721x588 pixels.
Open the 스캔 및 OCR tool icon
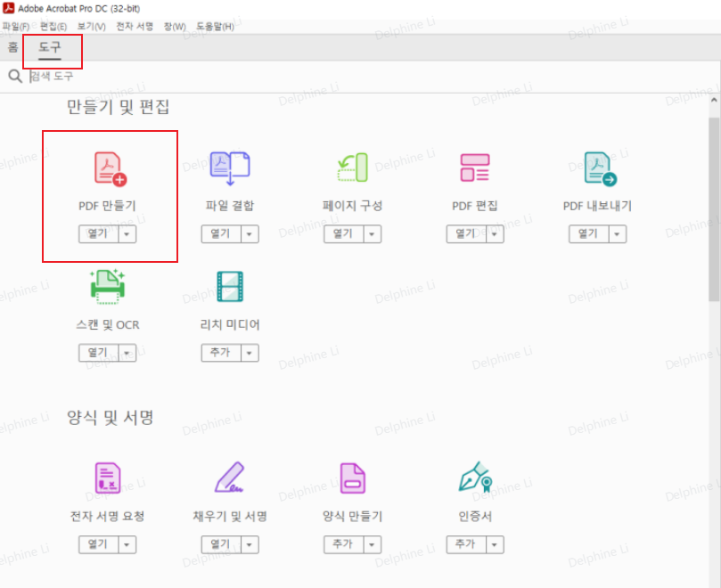coord(107,288)
